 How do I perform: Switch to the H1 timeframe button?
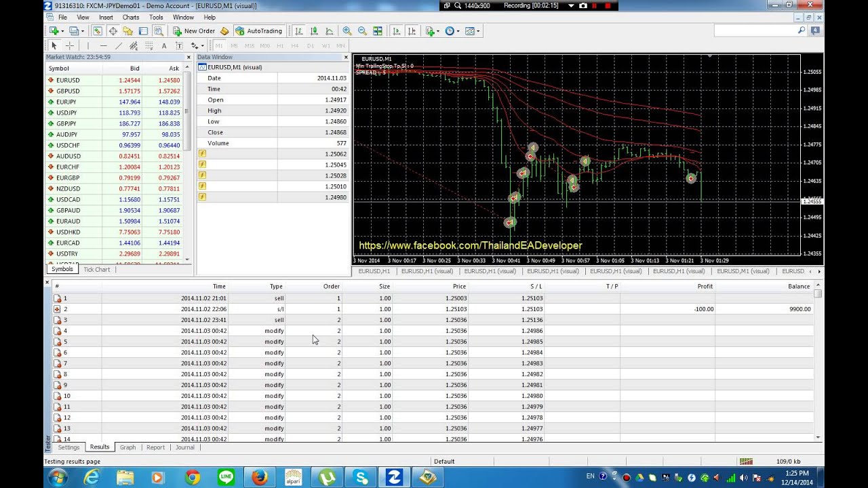tap(279, 45)
